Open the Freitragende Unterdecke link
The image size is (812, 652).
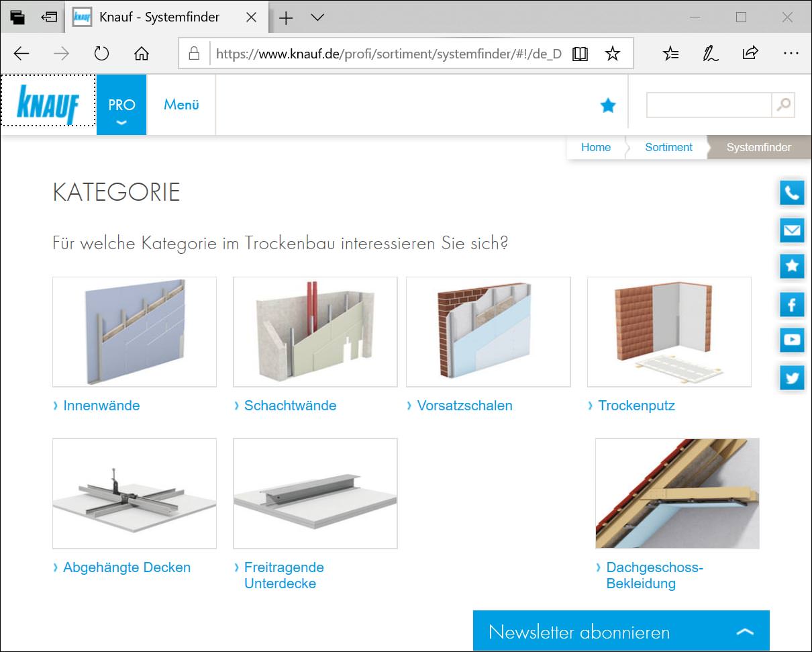[x=284, y=575]
